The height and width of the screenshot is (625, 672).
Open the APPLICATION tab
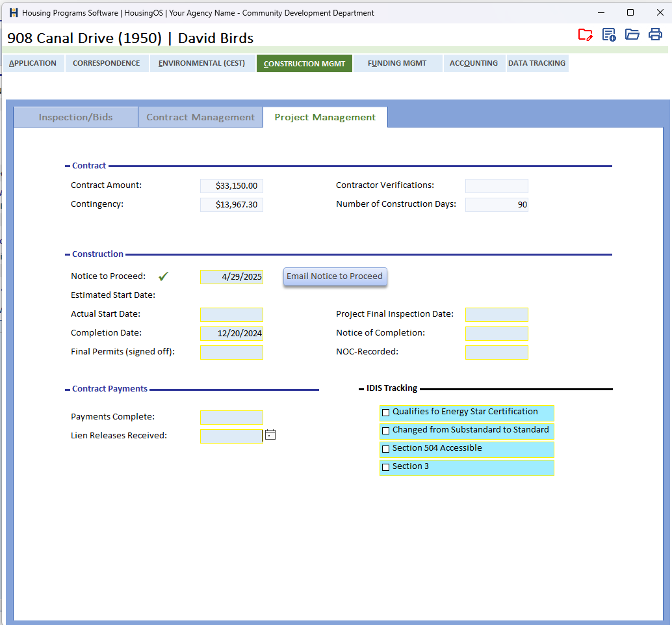tap(33, 63)
